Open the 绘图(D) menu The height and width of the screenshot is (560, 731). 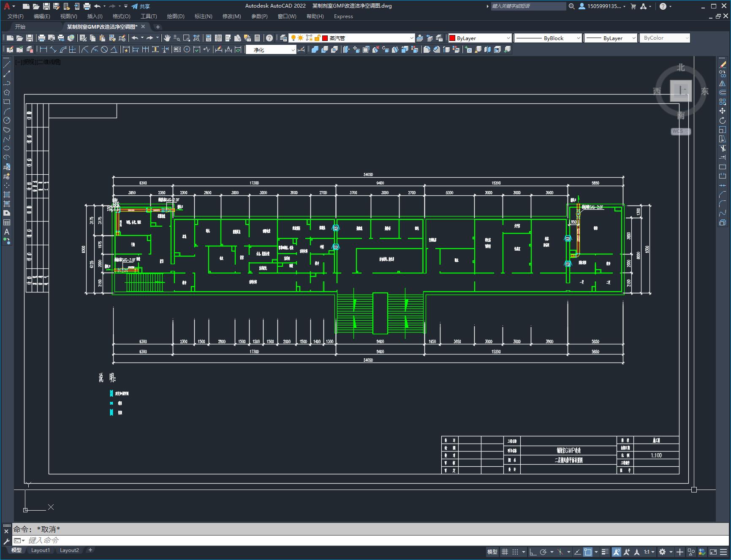(x=176, y=16)
